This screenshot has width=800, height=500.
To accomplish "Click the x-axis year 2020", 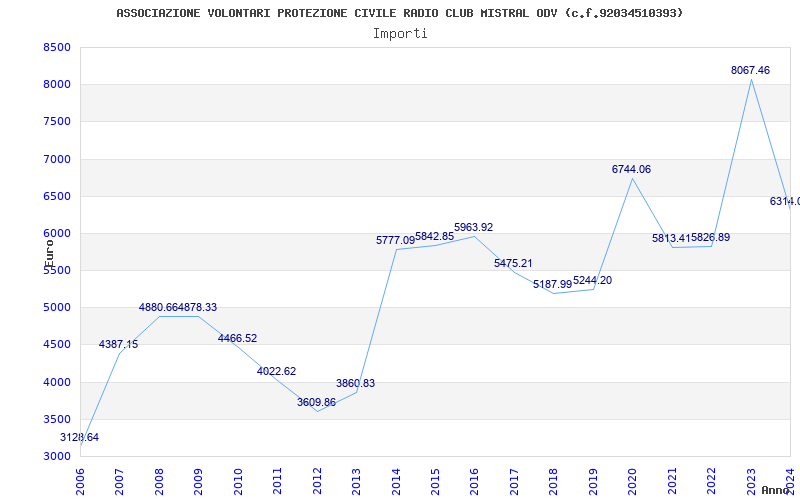I will (x=633, y=481).
